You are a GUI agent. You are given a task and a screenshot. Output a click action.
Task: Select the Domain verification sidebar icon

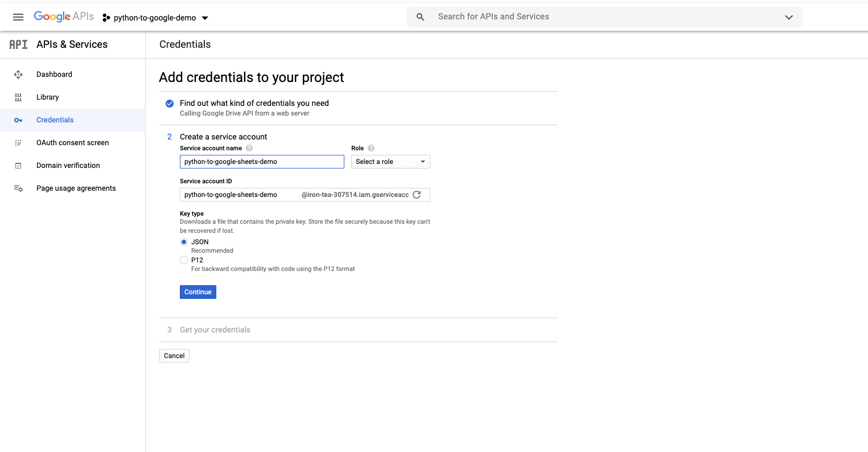coord(18,165)
